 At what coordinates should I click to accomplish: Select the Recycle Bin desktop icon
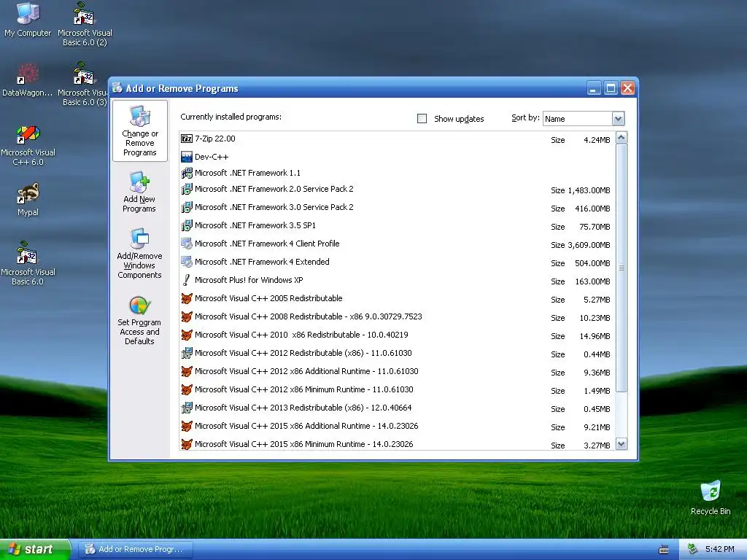click(x=711, y=497)
